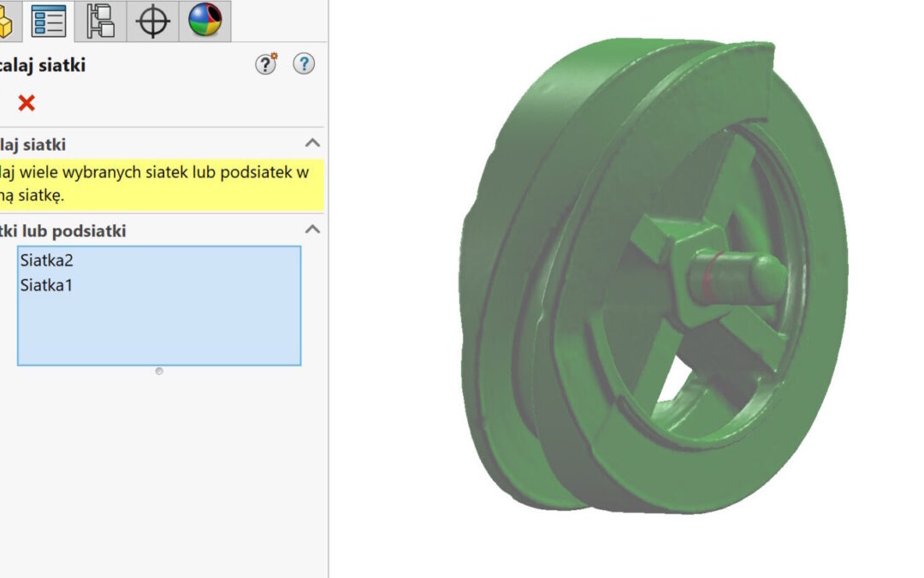Click the red ring on the axle
This screenshot has width=924, height=578.
[707, 279]
